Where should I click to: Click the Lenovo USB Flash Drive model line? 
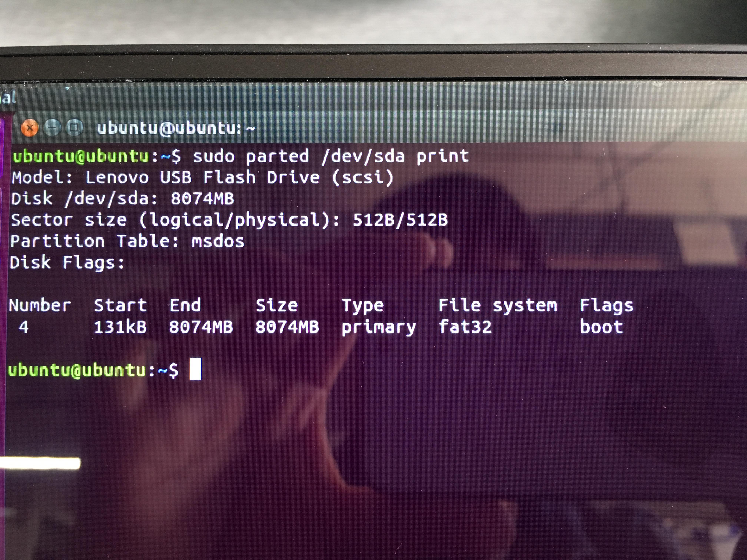(x=203, y=178)
